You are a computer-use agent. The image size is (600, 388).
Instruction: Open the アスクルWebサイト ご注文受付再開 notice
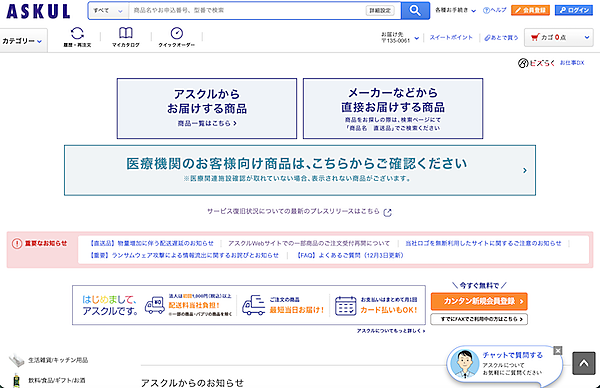pos(309,243)
